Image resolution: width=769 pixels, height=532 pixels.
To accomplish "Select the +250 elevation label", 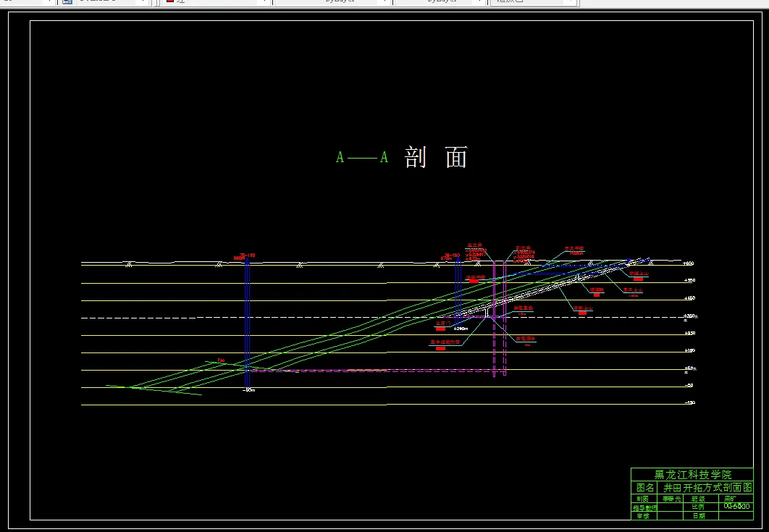I will (x=689, y=334).
